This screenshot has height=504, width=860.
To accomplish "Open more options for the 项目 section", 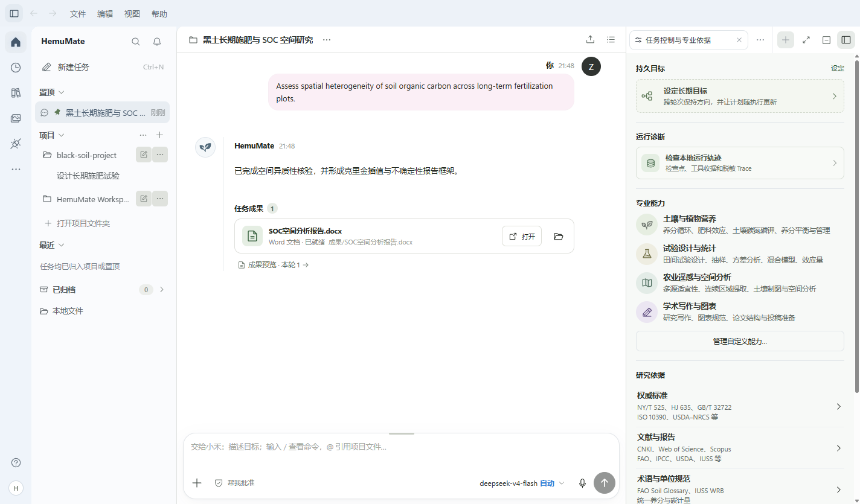I will click(x=143, y=135).
